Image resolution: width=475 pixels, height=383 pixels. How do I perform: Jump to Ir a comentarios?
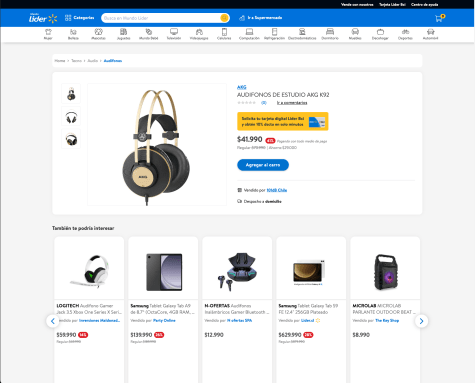(292, 103)
